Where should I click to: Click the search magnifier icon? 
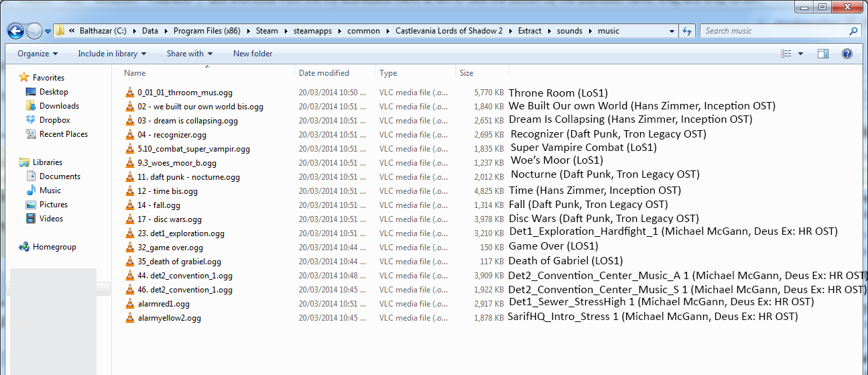(x=853, y=31)
